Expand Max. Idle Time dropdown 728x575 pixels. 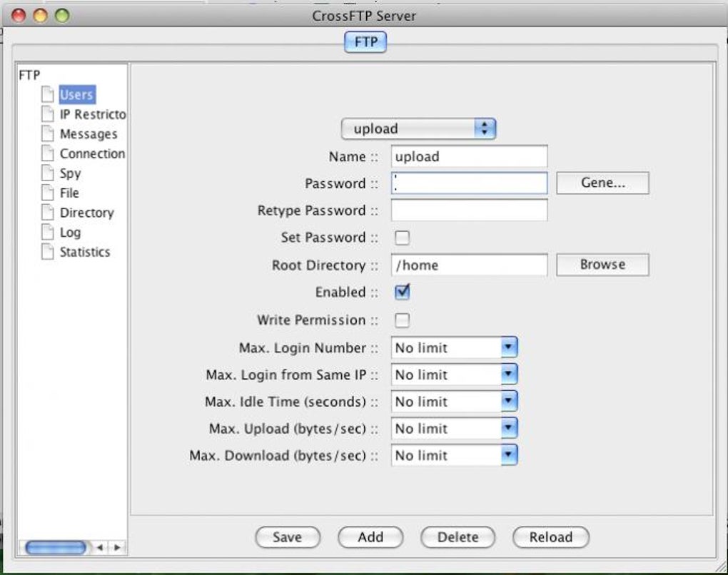[x=509, y=401]
